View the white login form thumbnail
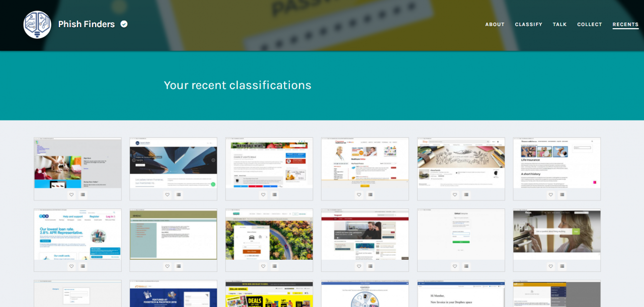 [461, 235]
